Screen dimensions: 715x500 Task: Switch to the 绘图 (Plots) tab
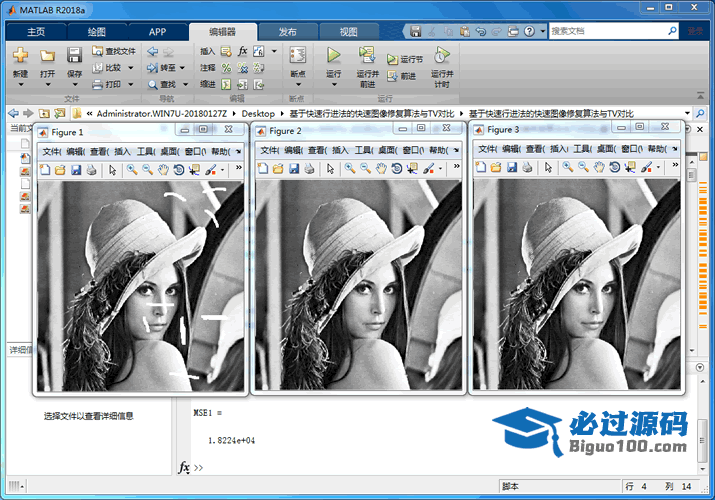[x=97, y=32]
